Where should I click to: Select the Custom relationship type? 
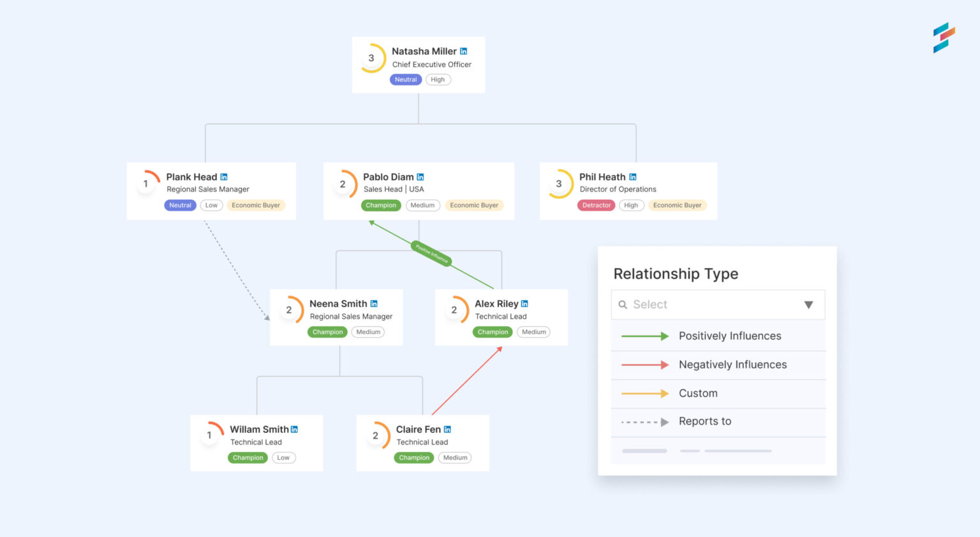[698, 393]
